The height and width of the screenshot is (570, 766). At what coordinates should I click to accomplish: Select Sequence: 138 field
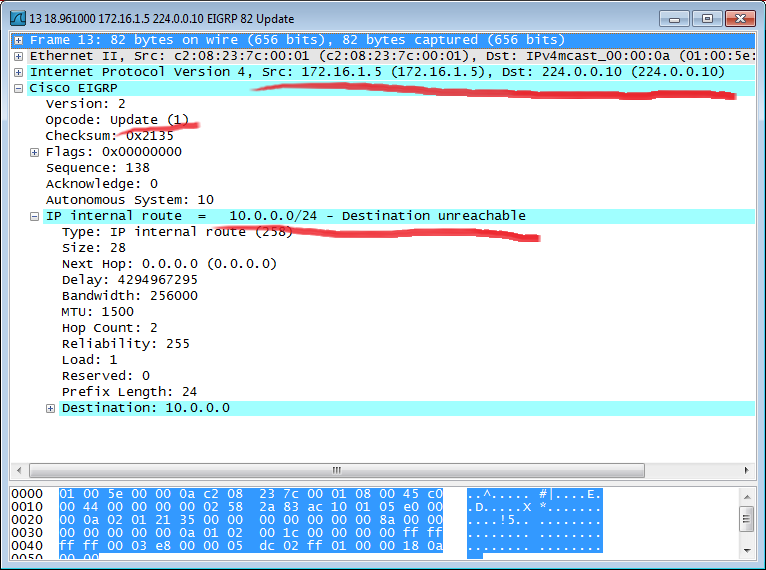point(98,168)
